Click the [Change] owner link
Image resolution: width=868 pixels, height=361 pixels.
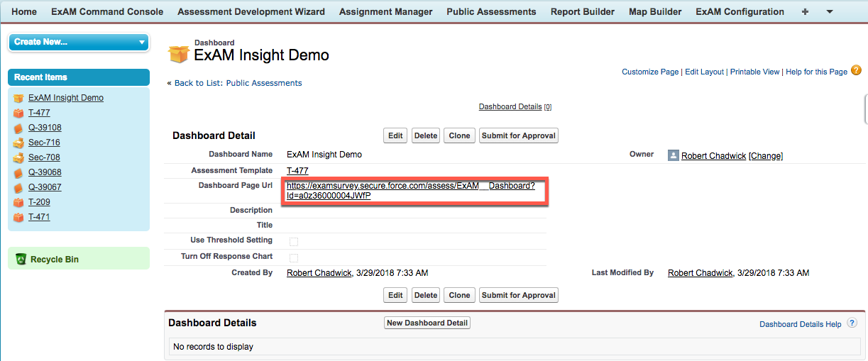click(x=766, y=156)
